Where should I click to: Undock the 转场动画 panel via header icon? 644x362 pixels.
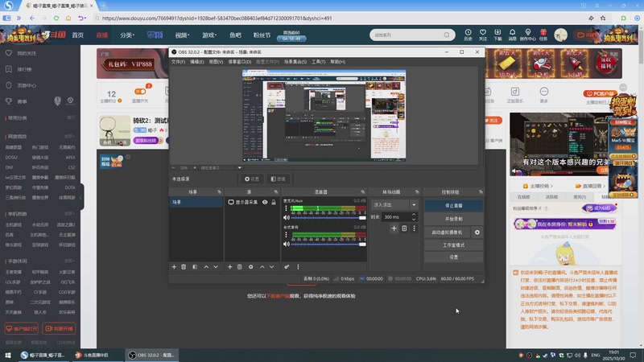pyautogui.click(x=417, y=191)
